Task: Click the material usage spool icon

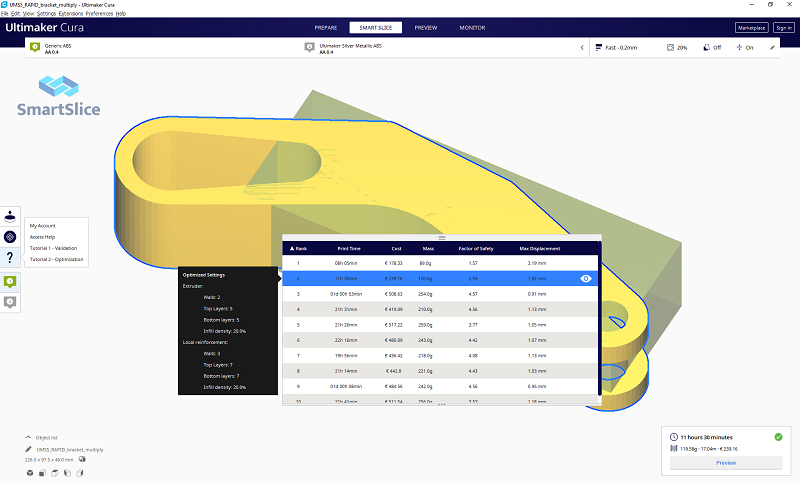Action: (673, 448)
